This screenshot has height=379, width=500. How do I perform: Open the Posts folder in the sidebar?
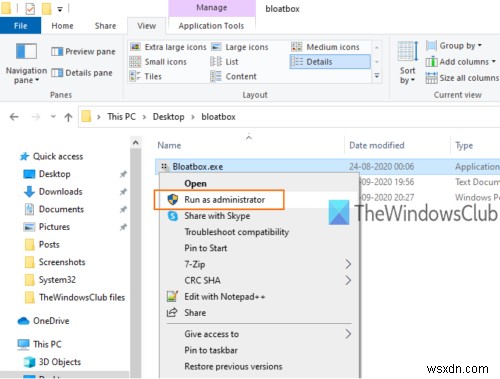click(49, 245)
